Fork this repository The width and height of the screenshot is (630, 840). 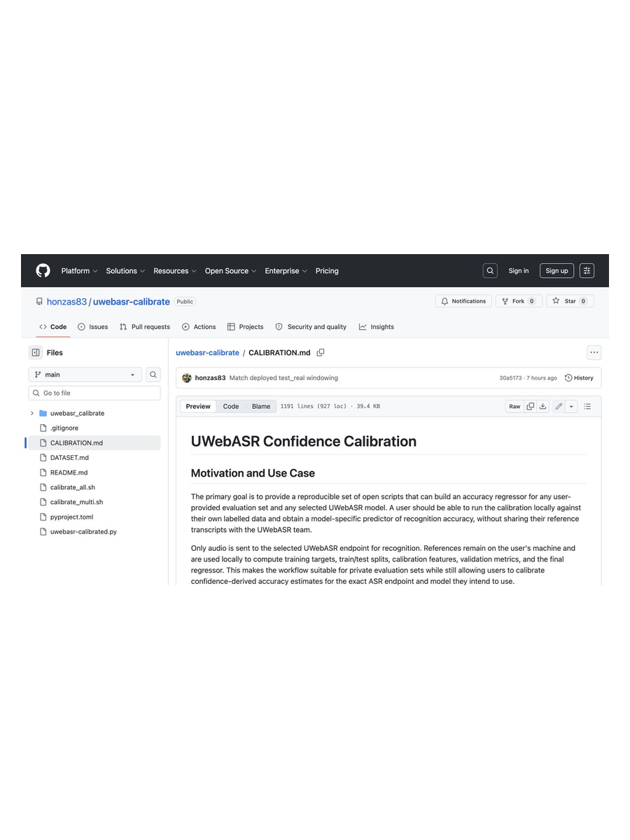pos(519,301)
